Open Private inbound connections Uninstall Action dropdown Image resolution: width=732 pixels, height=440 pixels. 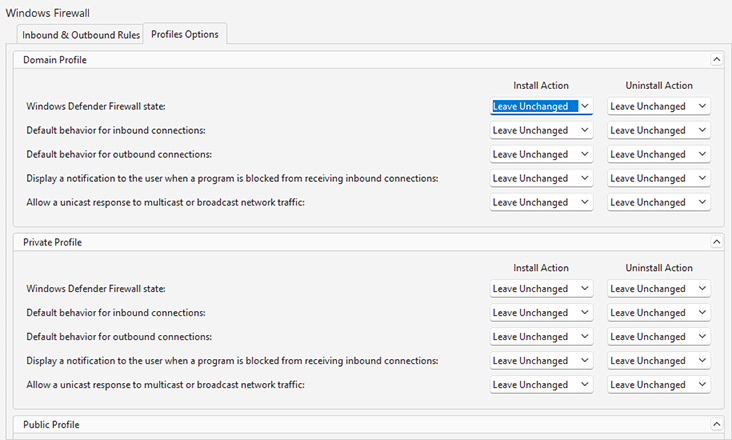coord(658,312)
